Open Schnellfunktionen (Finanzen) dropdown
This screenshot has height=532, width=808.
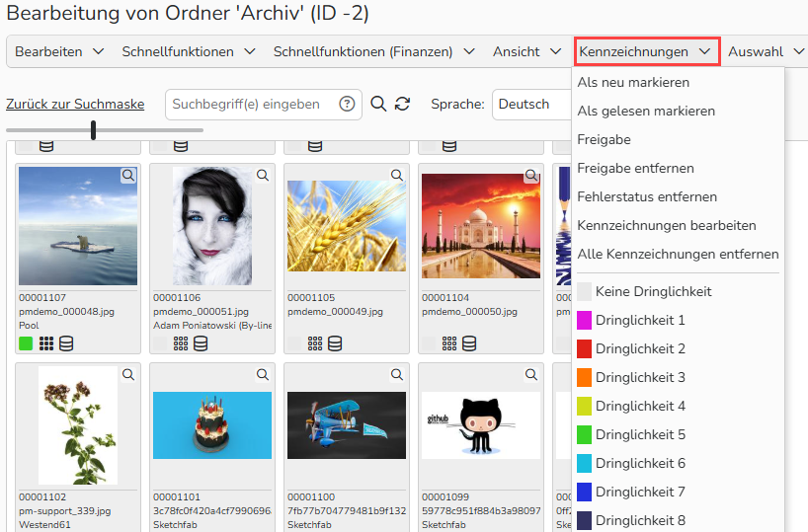(x=373, y=51)
